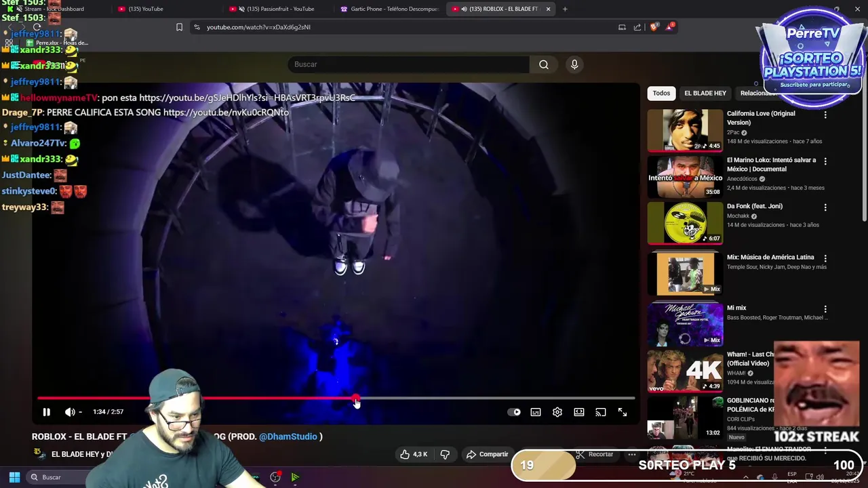Dislike the video
Viewport: 868px width, 488px height.
click(446, 454)
